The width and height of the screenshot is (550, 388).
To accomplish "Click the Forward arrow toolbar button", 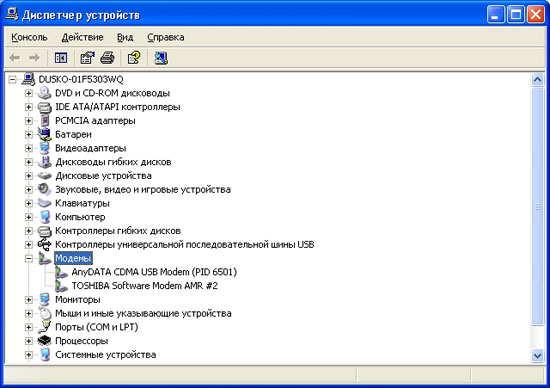I will point(34,58).
